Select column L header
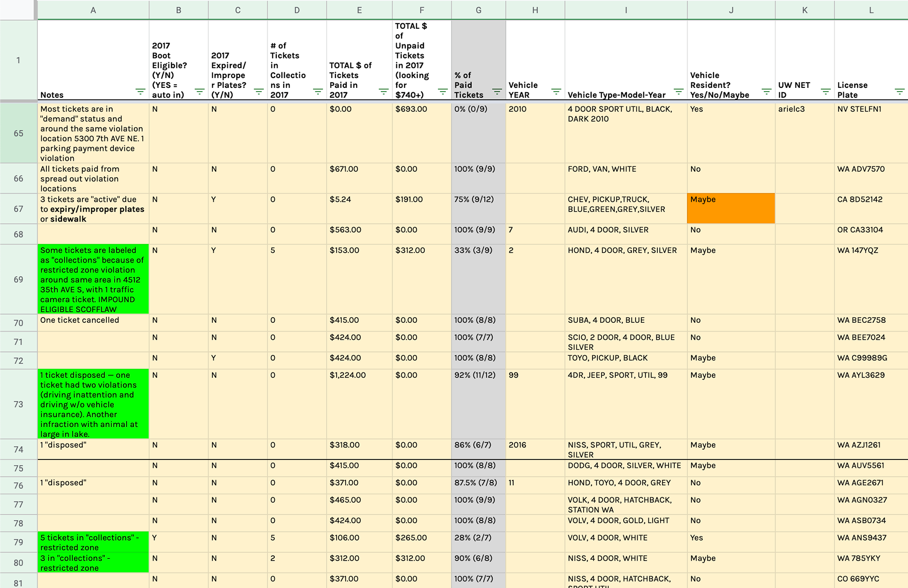The height and width of the screenshot is (588, 908). click(871, 10)
